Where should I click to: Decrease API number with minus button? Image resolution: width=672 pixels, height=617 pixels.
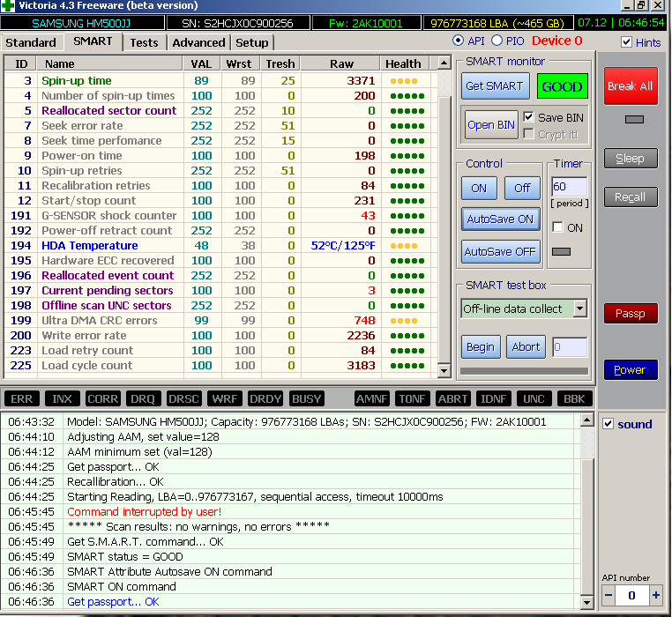tap(608, 596)
